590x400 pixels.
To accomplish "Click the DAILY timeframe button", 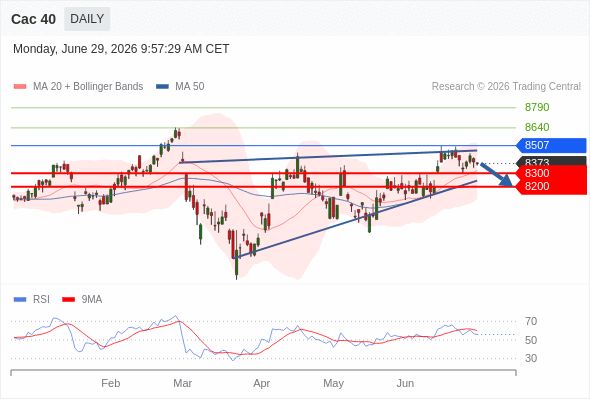I will 87,19.
